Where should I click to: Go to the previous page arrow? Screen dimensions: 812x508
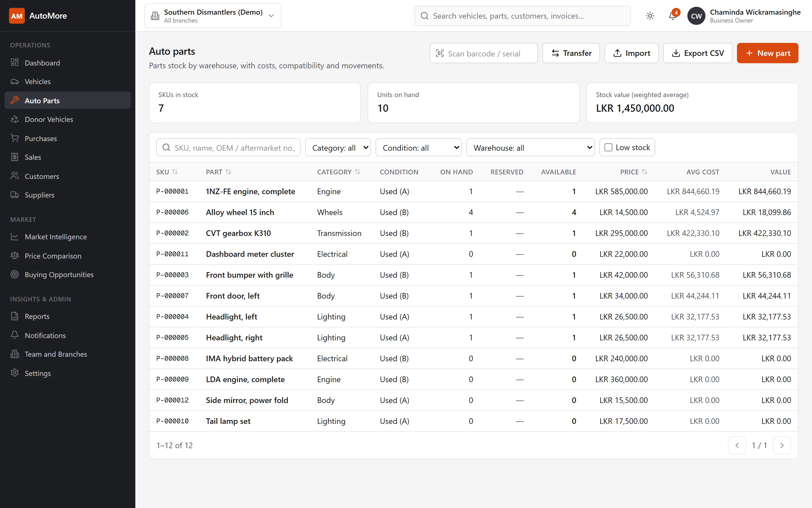pos(737,445)
